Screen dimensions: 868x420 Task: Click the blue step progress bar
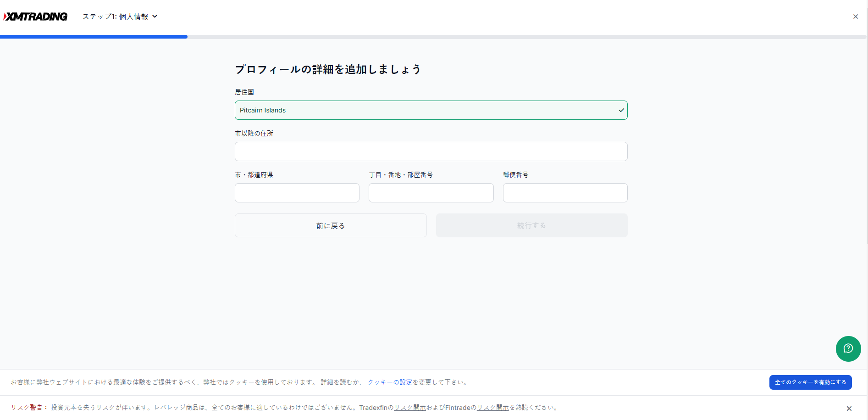point(94,37)
